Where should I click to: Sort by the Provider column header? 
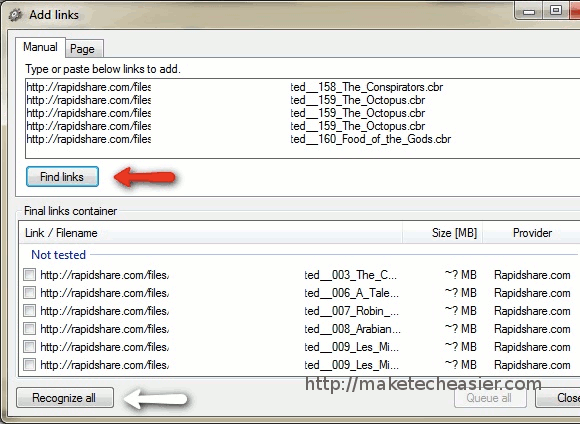pos(532,233)
